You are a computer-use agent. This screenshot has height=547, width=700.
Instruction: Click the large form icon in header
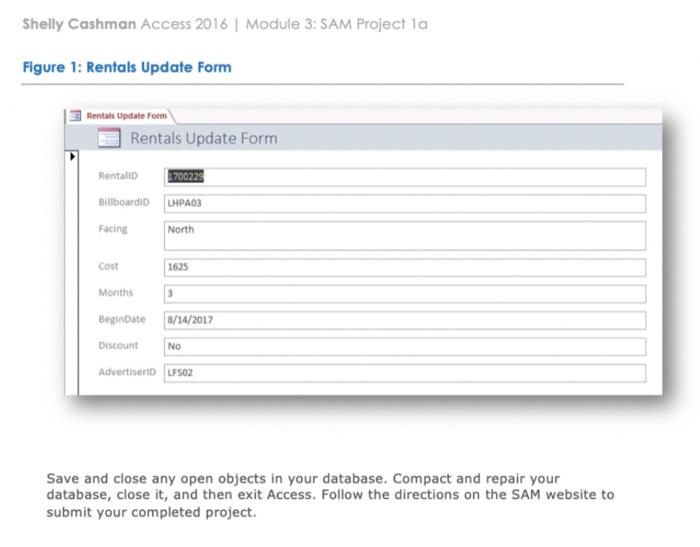(x=109, y=138)
